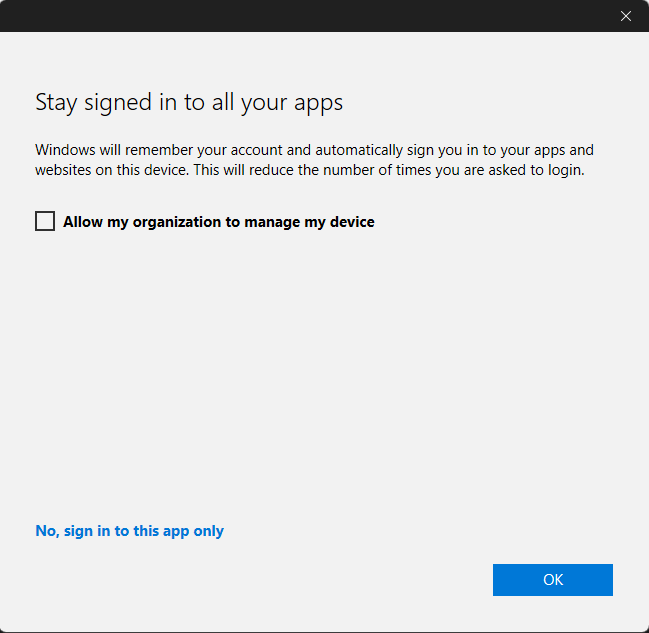The width and height of the screenshot is (649, 633).
Task: Choose 'No, sign in to this app only'
Action: [130, 531]
